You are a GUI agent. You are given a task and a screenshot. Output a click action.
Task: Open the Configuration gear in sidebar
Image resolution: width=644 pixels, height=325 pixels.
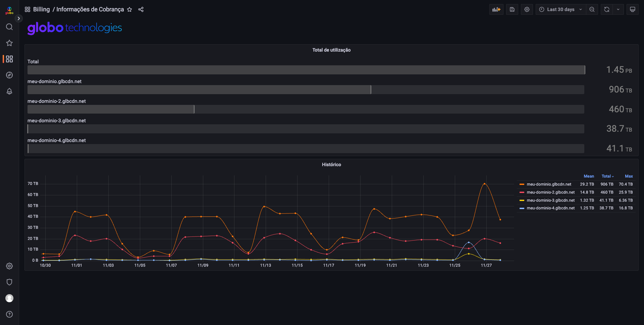pos(9,266)
